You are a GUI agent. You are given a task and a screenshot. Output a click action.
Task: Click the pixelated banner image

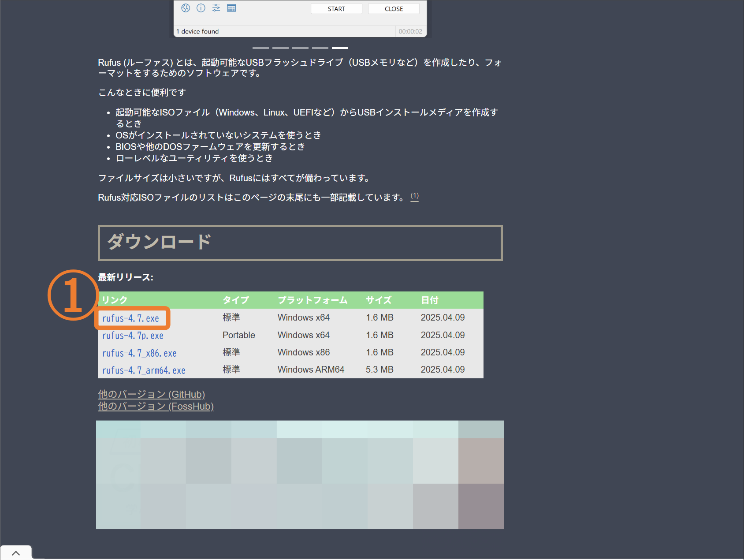click(x=300, y=474)
